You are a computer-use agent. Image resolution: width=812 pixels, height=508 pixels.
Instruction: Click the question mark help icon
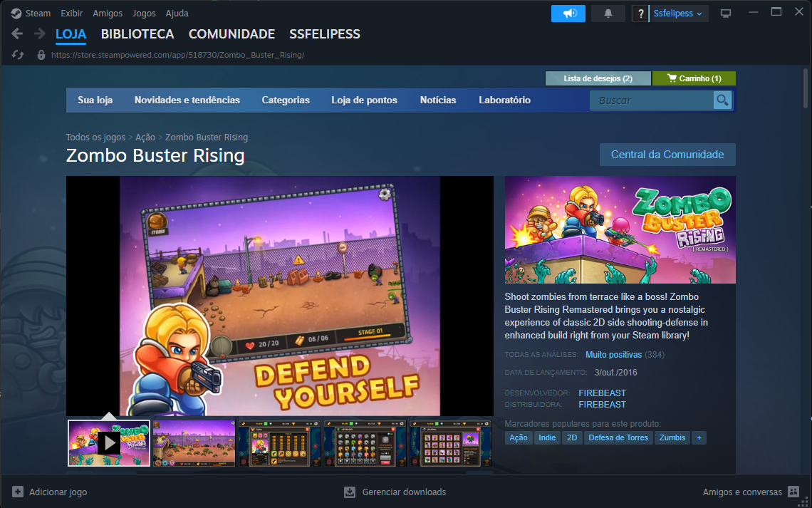(x=640, y=14)
